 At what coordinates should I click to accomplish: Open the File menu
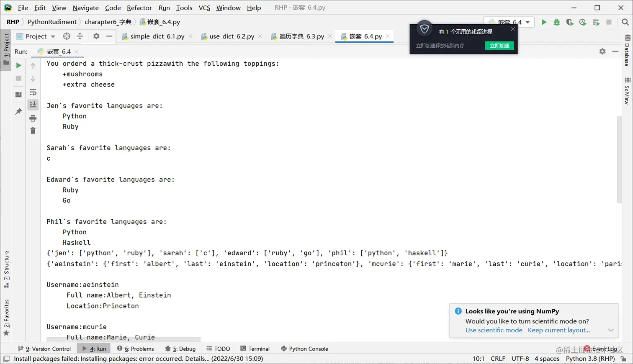click(x=23, y=8)
